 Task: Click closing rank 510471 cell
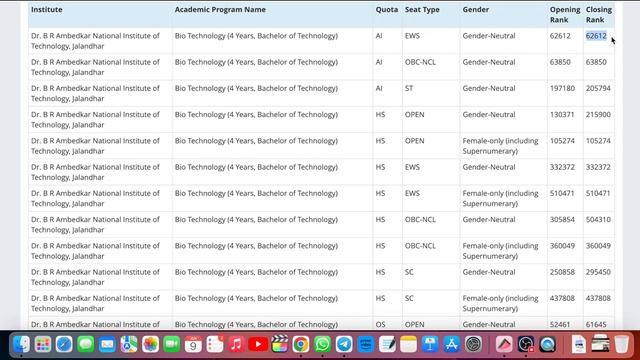coord(598,193)
